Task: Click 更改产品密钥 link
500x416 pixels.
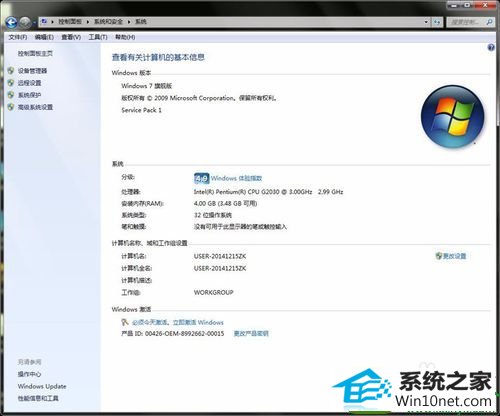Action: pyautogui.click(x=251, y=333)
